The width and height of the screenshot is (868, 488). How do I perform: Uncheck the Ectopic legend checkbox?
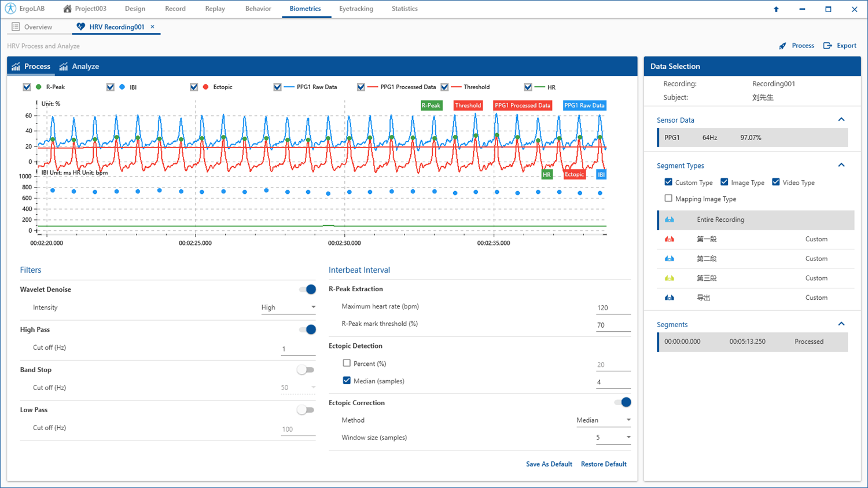(194, 87)
